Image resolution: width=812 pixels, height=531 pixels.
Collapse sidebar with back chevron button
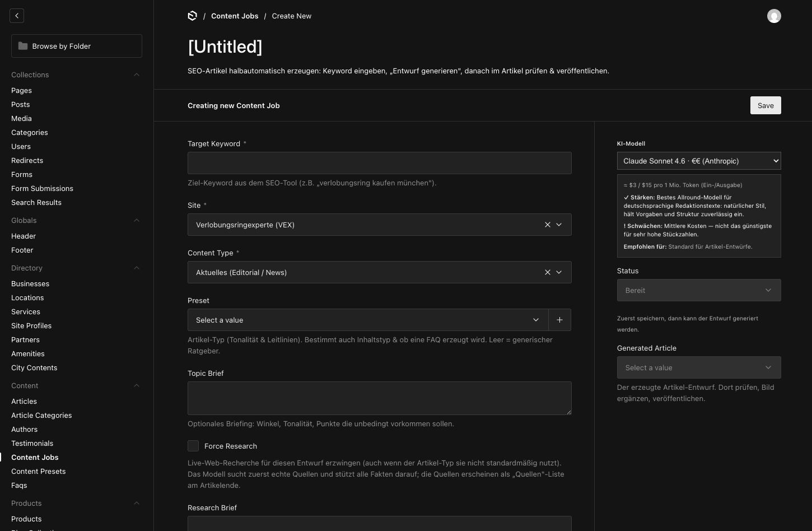17,16
